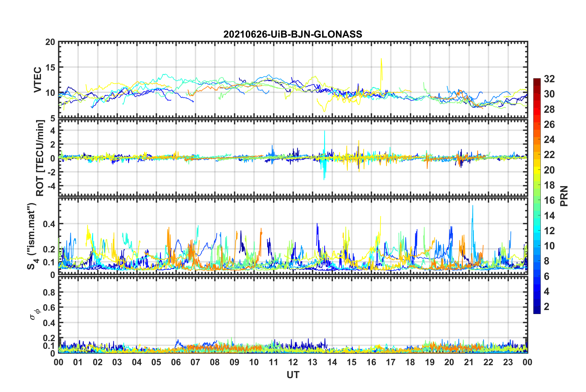Click ROT axis tick value -2

[x=51, y=172]
